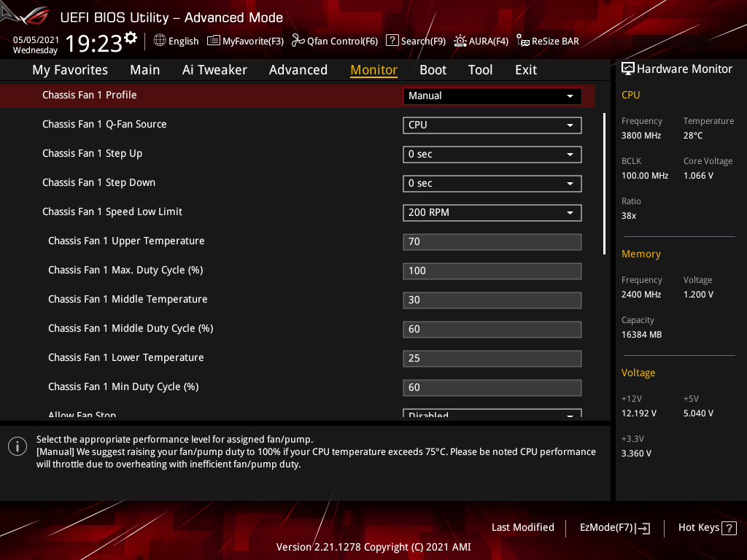Go to the Boot tab
The image size is (747, 560).
pyautogui.click(x=433, y=70)
